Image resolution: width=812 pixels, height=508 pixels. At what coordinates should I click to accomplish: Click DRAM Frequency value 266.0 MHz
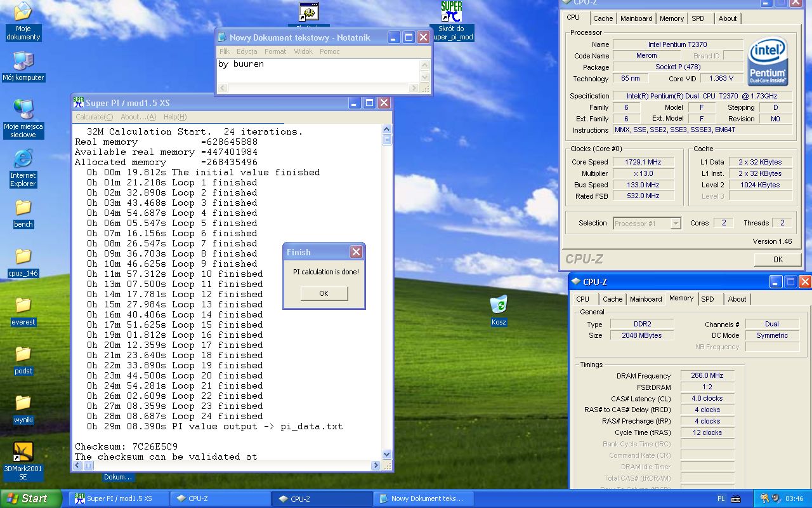707,376
